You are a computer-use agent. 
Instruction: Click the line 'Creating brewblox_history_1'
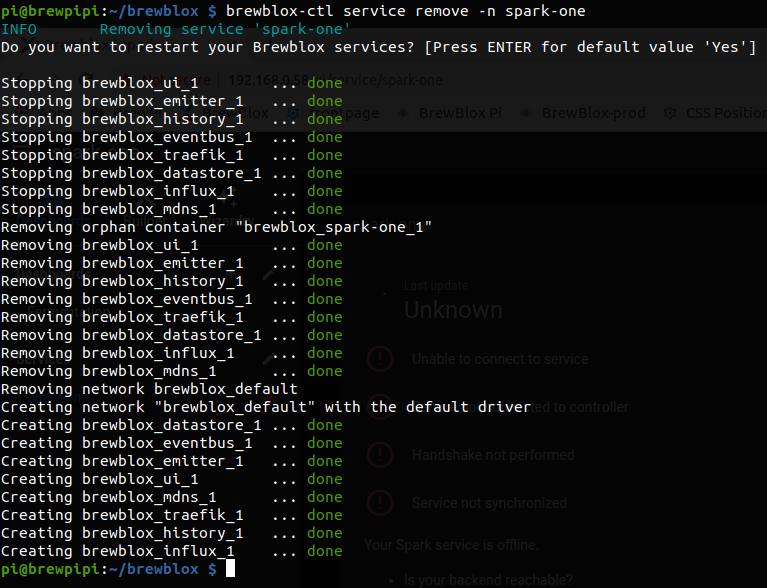[172, 533]
